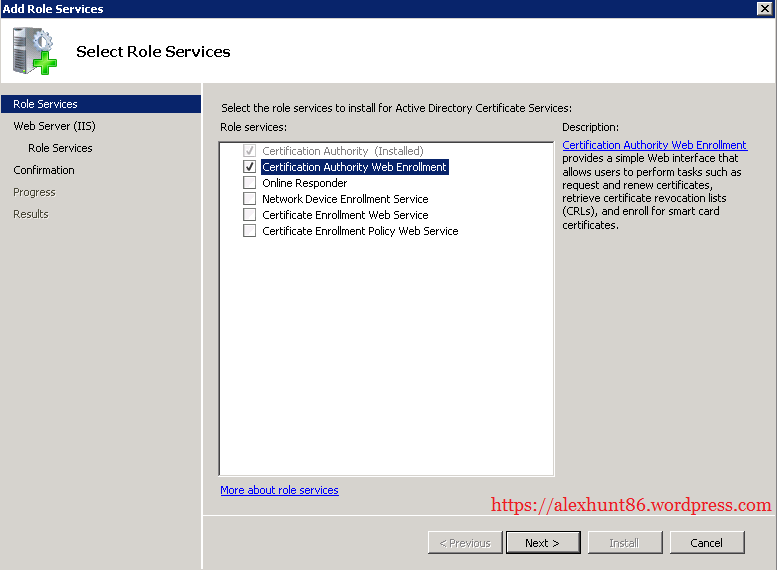This screenshot has width=777, height=570.
Task: Select the Certificate Enrollment Web Service label
Action: pyautogui.click(x=345, y=215)
